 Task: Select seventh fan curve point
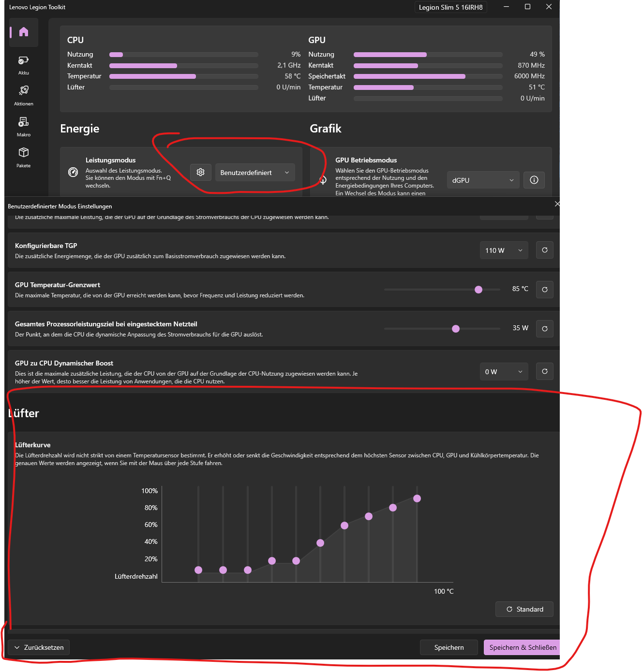pyautogui.click(x=344, y=526)
